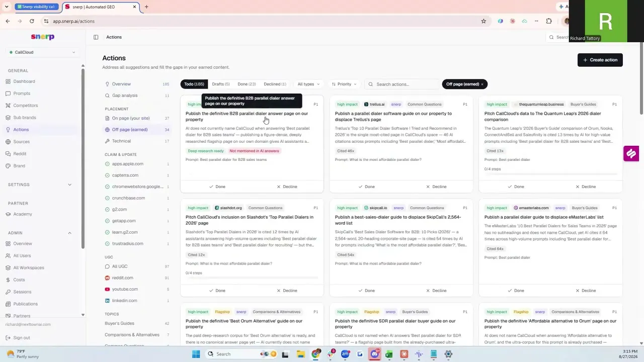The width and height of the screenshot is (644, 362).
Task: Open the Sources section
Action: coord(22,142)
